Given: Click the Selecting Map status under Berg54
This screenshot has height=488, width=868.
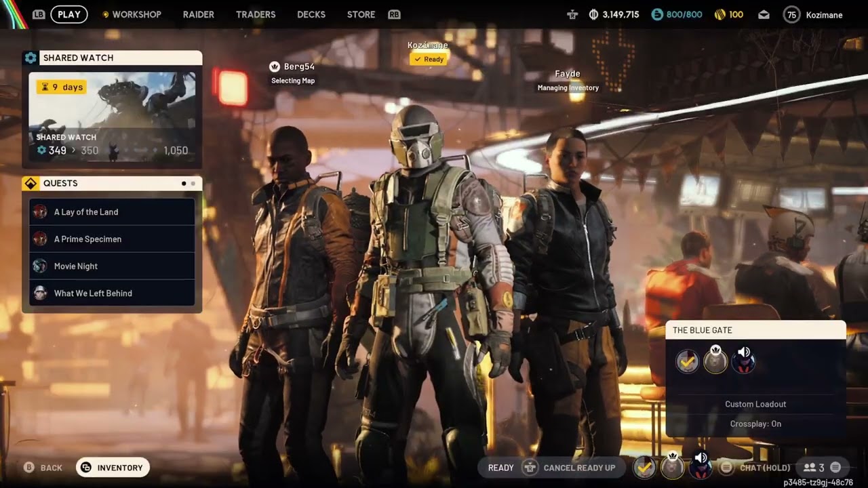Looking at the screenshot, I should pyautogui.click(x=293, y=81).
